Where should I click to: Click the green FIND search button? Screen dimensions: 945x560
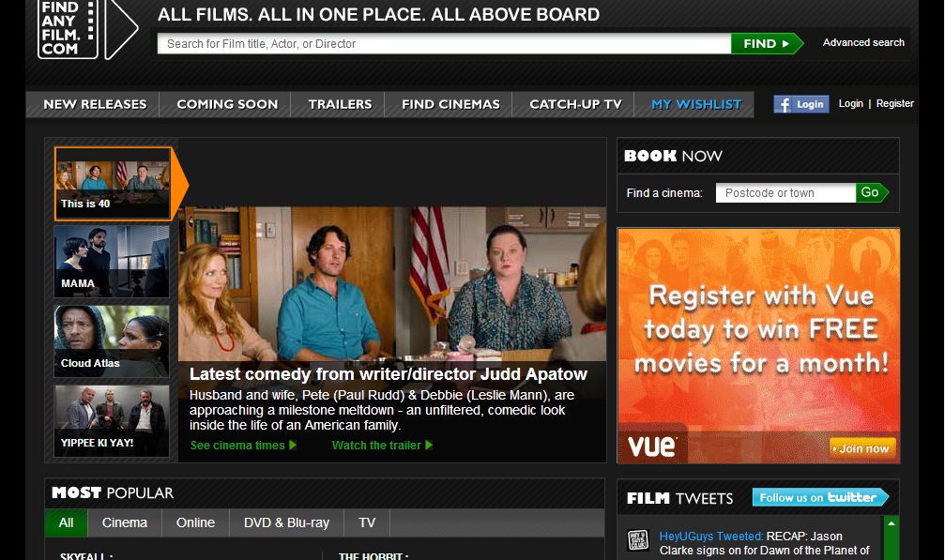[766, 43]
